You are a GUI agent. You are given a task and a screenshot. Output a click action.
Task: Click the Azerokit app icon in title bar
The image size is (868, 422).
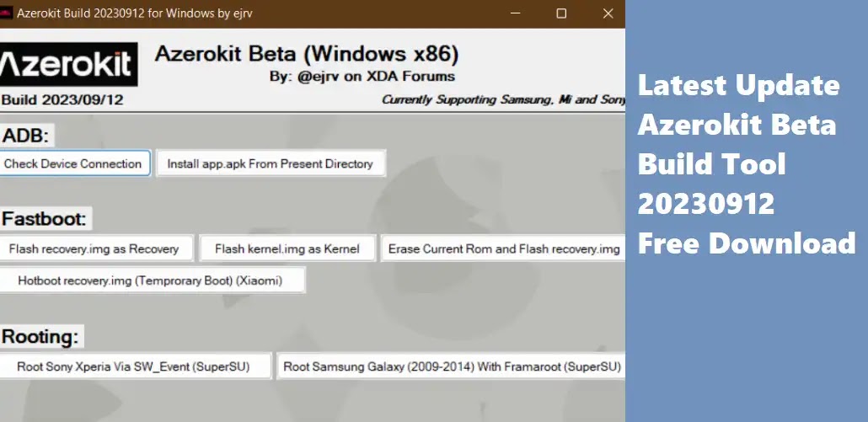6,13
